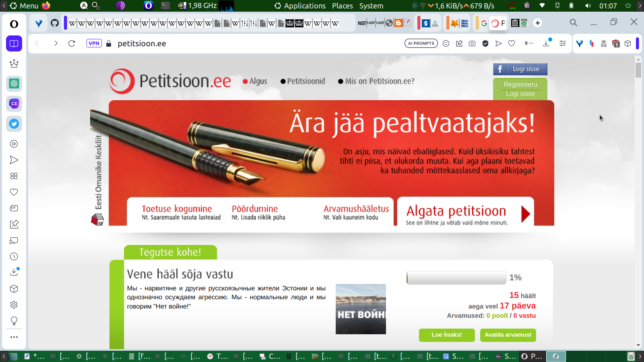Open the Algus navigation link

tap(255, 81)
